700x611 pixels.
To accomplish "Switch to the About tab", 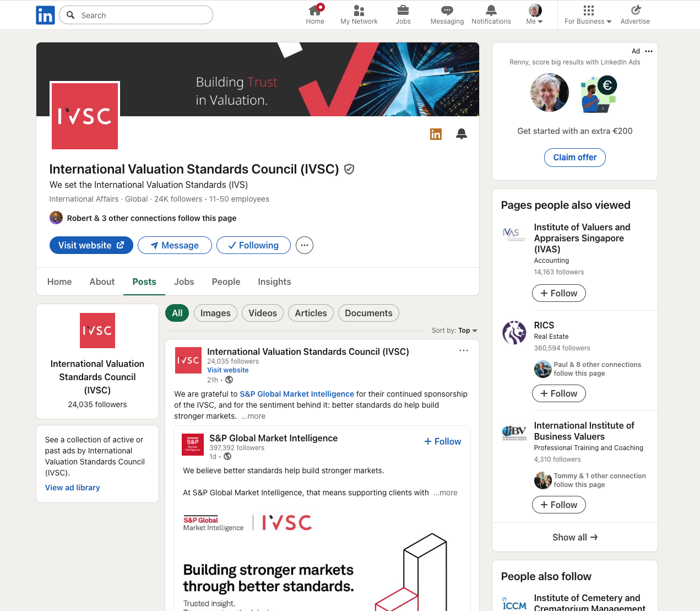I will click(x=102, y=282).
